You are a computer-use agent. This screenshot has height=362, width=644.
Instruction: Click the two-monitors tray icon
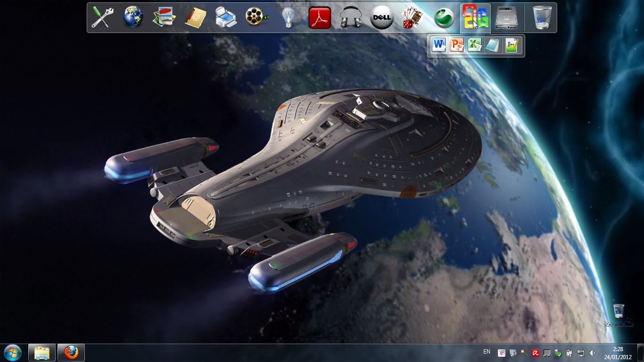click(x=513, y=353)
